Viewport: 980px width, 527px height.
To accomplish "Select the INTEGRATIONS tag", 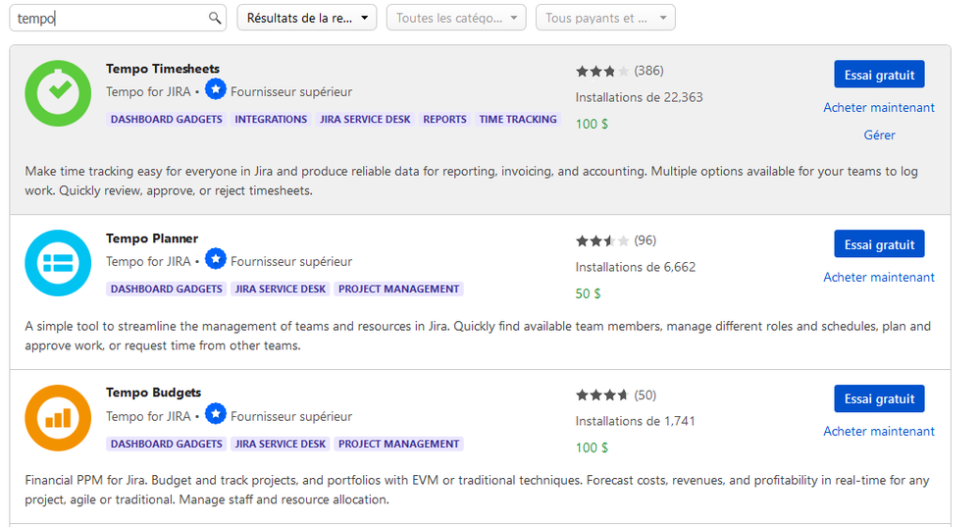I will [x=271, y=120].
